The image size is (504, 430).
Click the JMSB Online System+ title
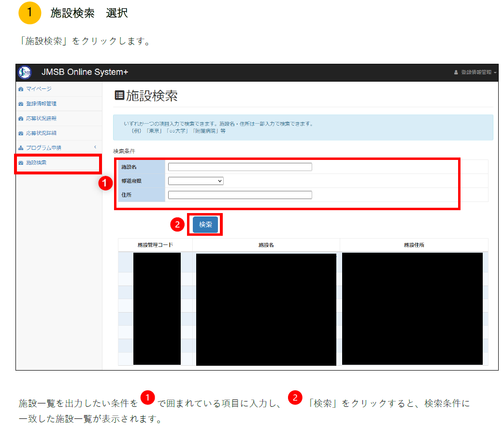click(85, 72)
